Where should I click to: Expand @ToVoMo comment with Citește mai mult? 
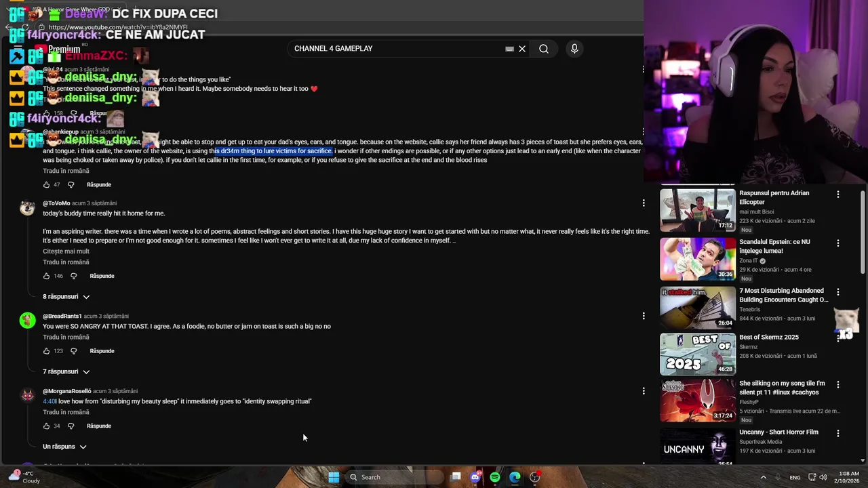[x=66, y=251]
